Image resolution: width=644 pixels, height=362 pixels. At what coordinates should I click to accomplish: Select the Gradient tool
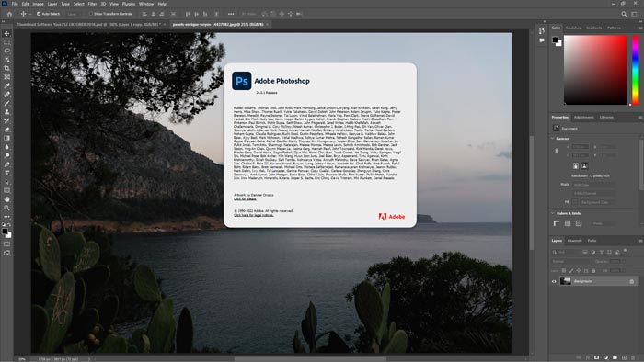click(x=7, y=138)
